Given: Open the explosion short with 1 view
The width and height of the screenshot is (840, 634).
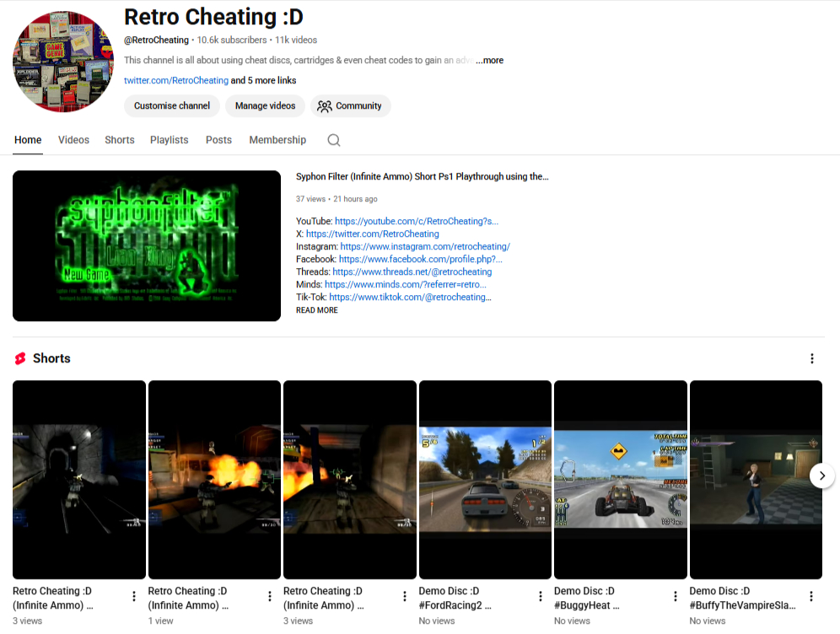Looking at the screenshot, I should 214,480.
